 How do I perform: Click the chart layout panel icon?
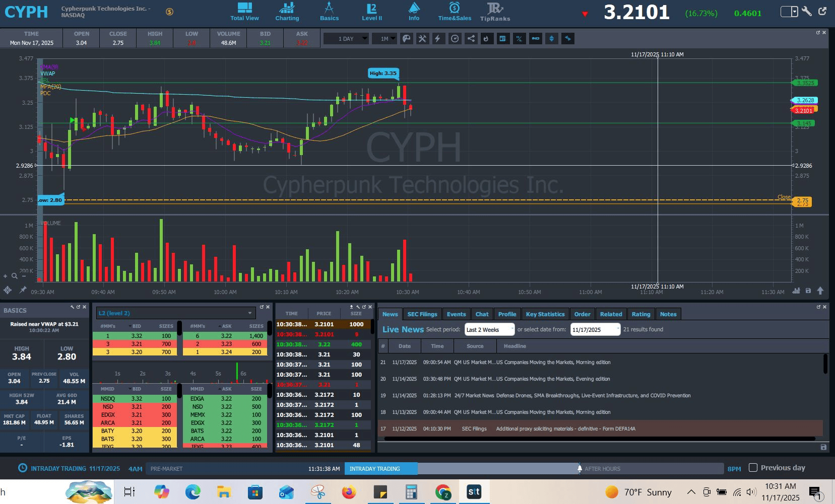(502, 39)
